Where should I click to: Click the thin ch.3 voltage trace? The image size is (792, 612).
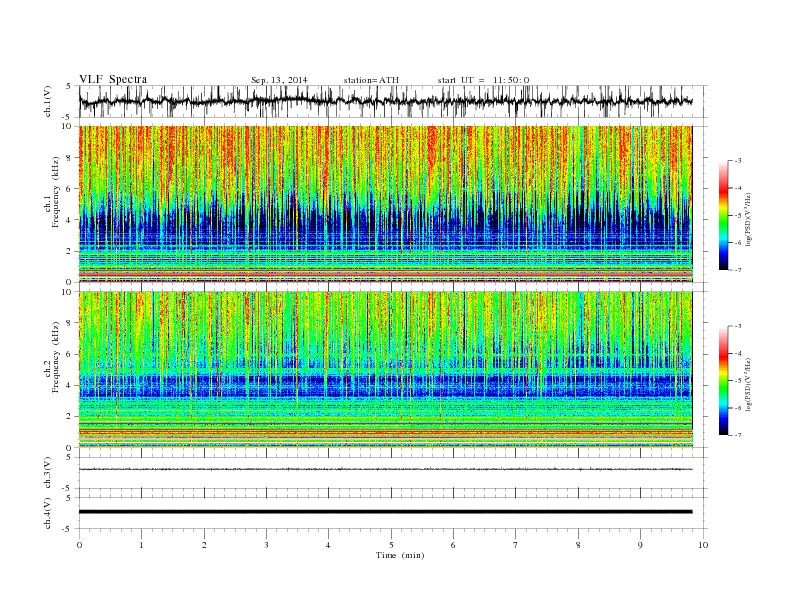386,469
